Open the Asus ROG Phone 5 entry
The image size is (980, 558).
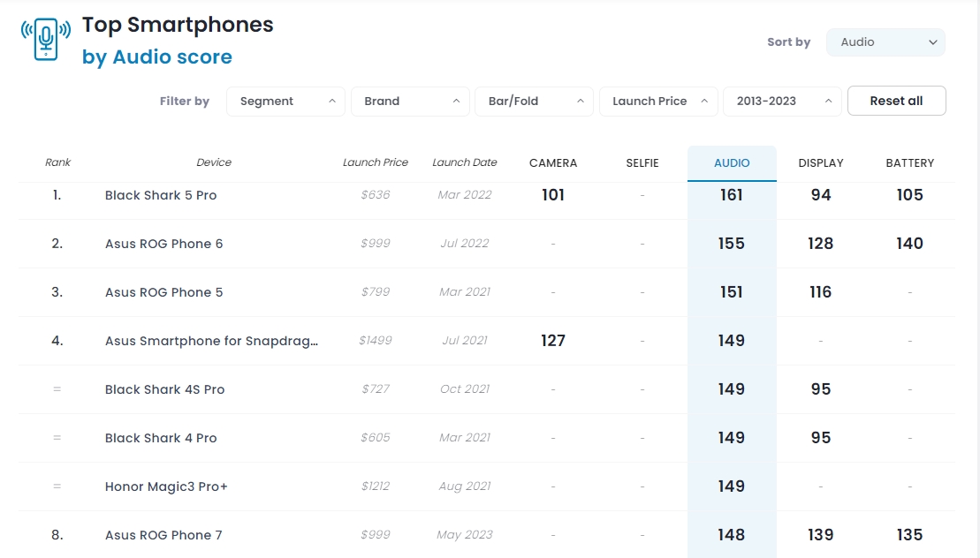pyautogui.click(x=163, y=293)
